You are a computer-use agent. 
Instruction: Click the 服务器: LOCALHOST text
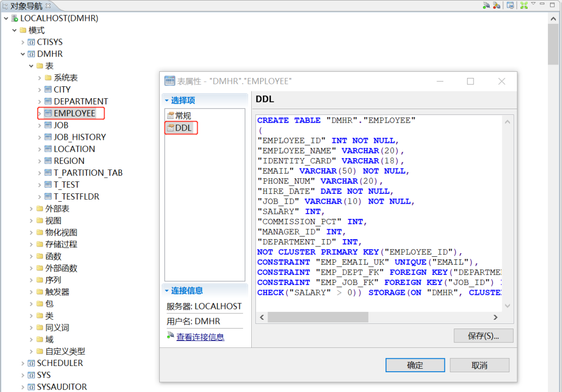point(204,306)
